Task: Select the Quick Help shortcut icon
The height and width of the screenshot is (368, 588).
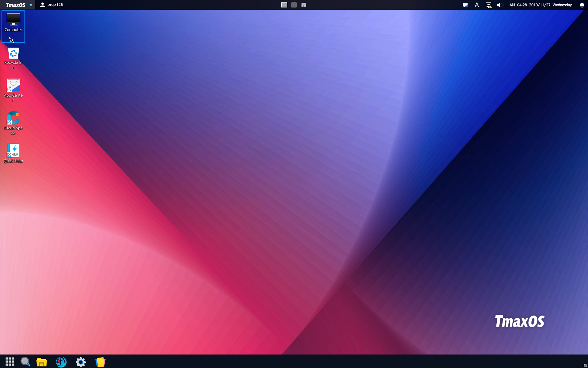Action: 13,153
